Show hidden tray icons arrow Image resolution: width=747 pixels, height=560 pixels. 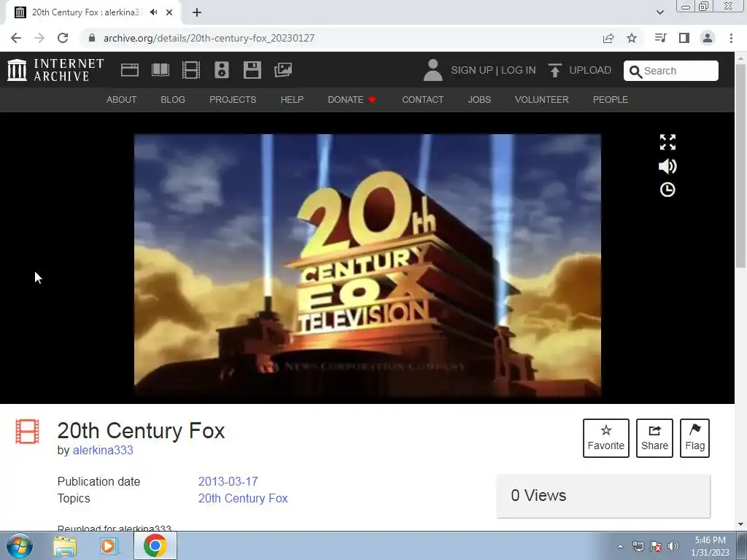tap(620, 546)
